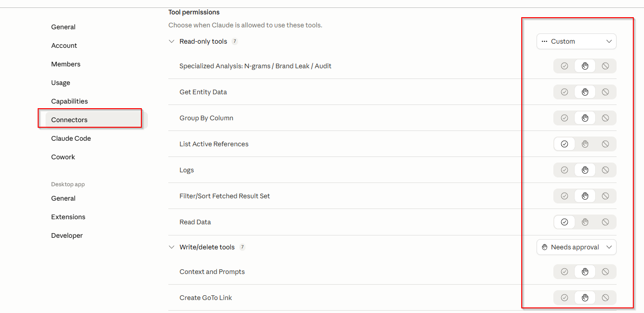Set List Active References to needs approval
644x313 pixels.
point(585,144)
